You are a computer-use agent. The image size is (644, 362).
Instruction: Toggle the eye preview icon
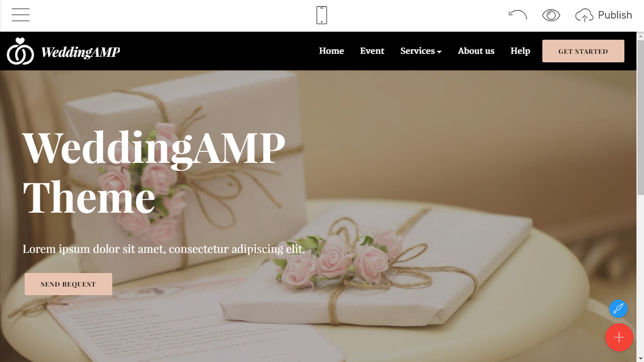[x=551, y=15]
